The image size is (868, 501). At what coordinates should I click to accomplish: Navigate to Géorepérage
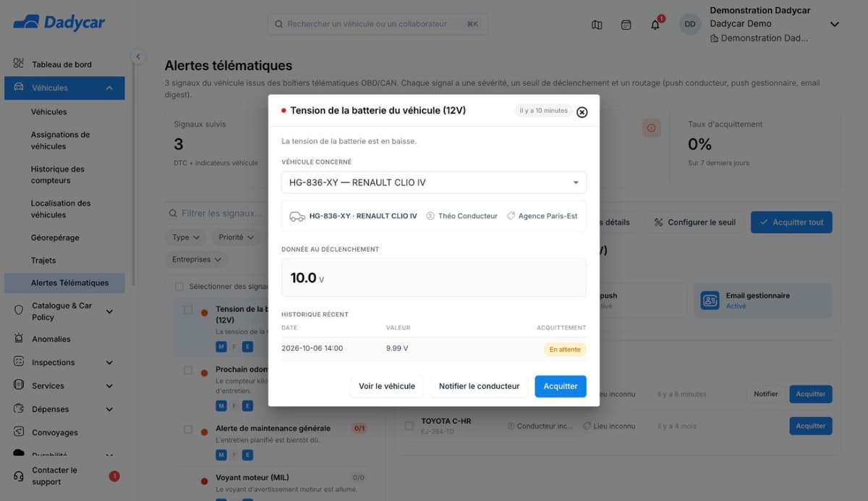click(55, 237)
